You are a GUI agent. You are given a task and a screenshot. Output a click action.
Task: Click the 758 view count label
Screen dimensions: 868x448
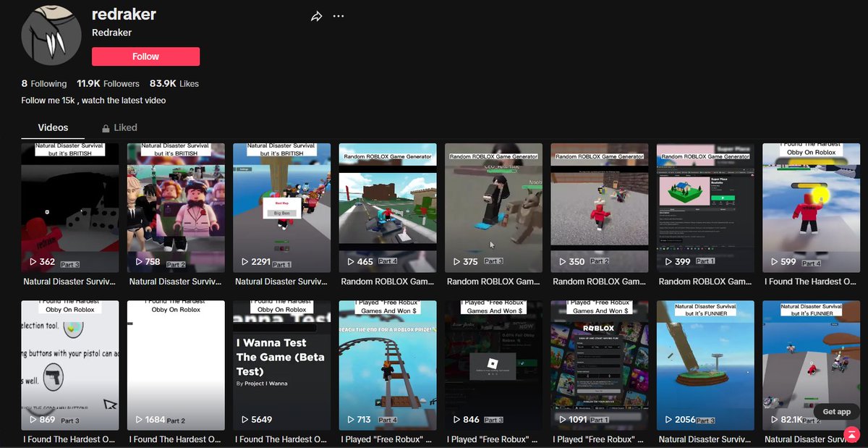(x=153, y=262)
